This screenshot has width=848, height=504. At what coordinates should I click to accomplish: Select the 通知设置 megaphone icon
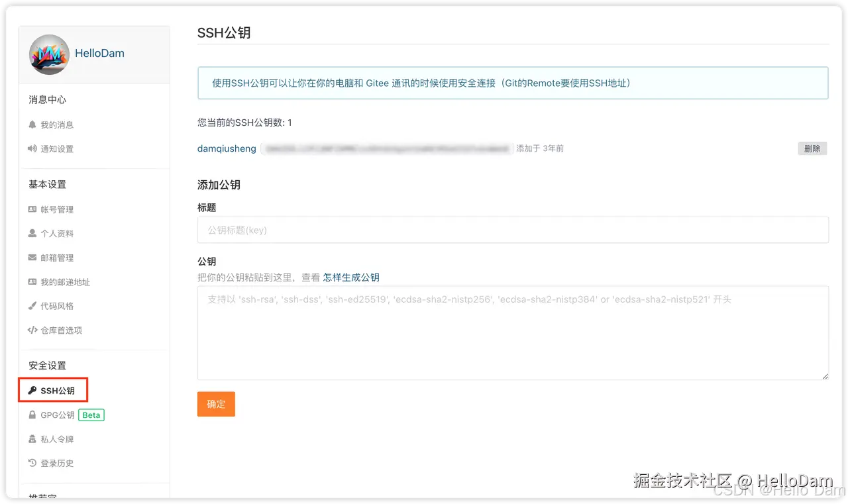click(32, 148)
